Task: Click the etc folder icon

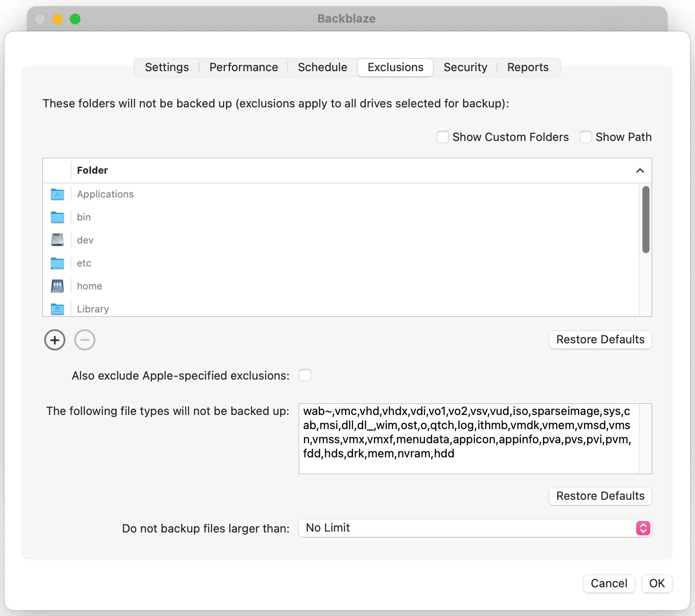Action: pos(57,263)
